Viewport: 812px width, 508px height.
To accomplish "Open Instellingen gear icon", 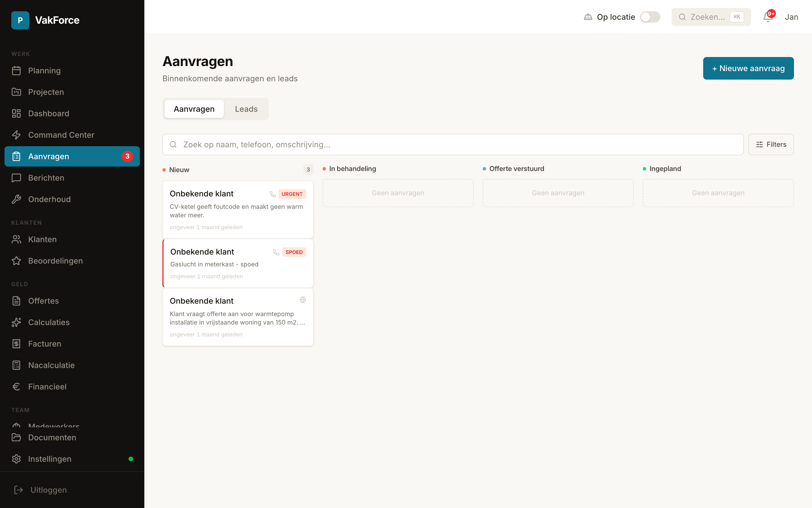I will pos(16,459).
